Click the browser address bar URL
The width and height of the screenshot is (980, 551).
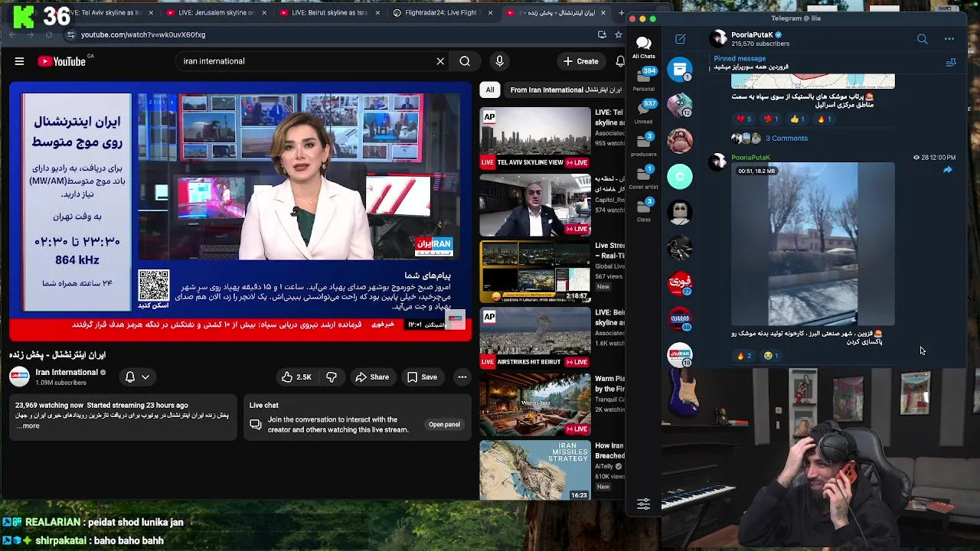point(143,34)
